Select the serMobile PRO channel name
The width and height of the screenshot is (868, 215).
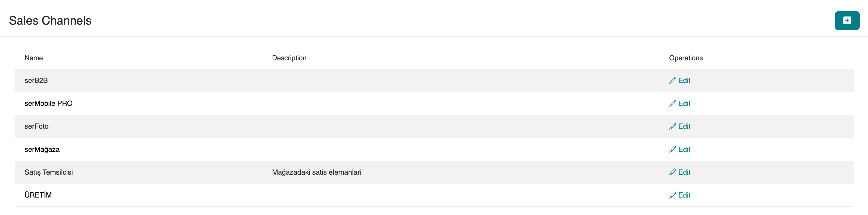pyautogui.click(x=48, y=104)
